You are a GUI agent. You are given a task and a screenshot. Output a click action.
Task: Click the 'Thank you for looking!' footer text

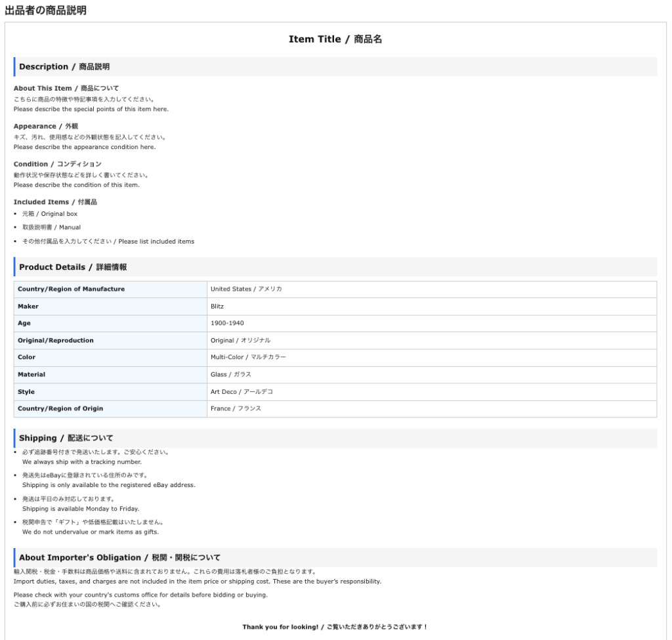[335, 627]
